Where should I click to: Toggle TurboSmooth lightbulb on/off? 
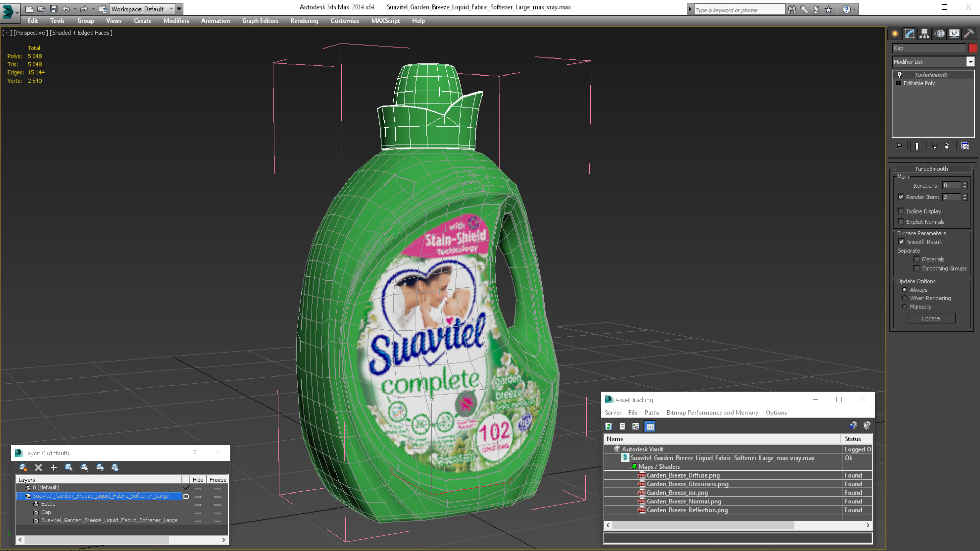click(x=899, y=74)
